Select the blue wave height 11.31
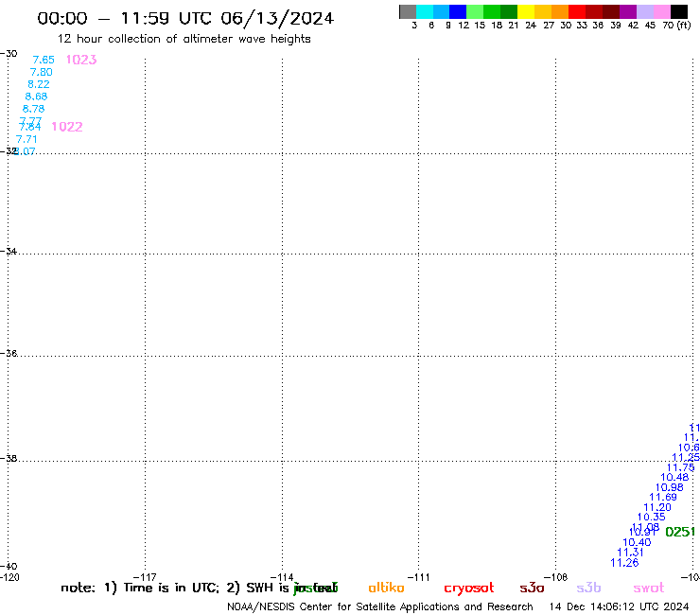The width and height of the screenshot is (700, 615). click(x=630, y=553)
